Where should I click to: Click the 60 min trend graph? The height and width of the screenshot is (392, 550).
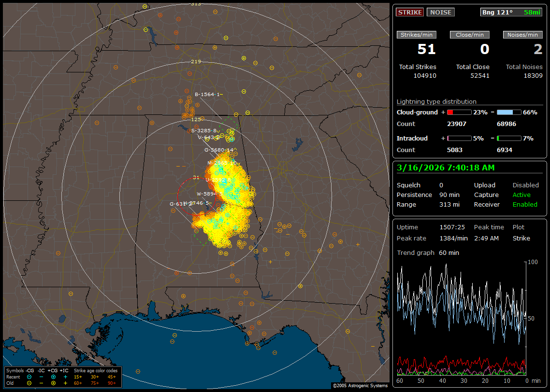462,318
